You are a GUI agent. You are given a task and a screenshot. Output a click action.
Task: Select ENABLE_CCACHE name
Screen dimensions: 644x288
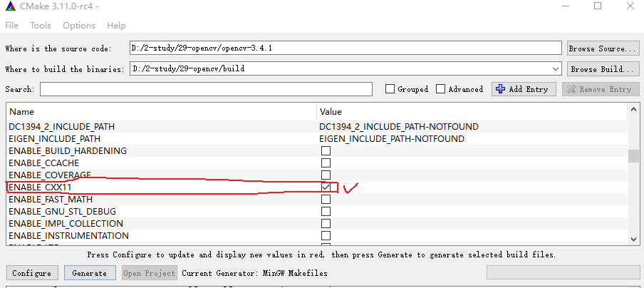click(43, 163)
